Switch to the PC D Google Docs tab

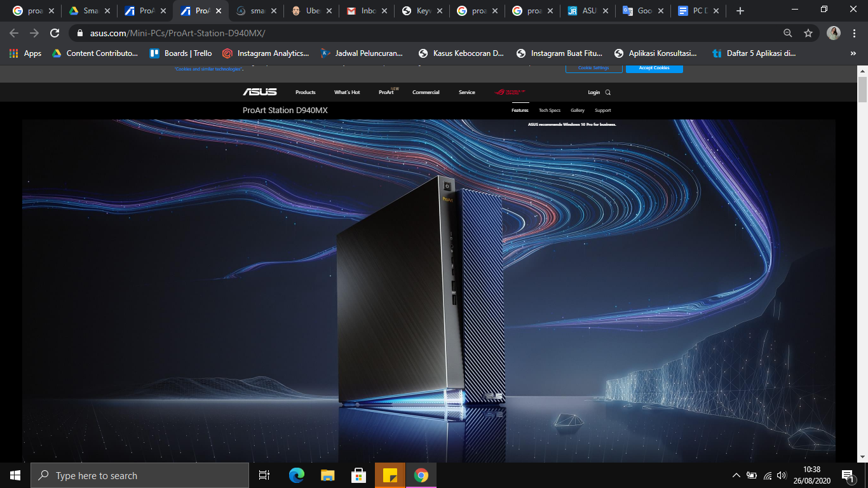click(698, 11)
